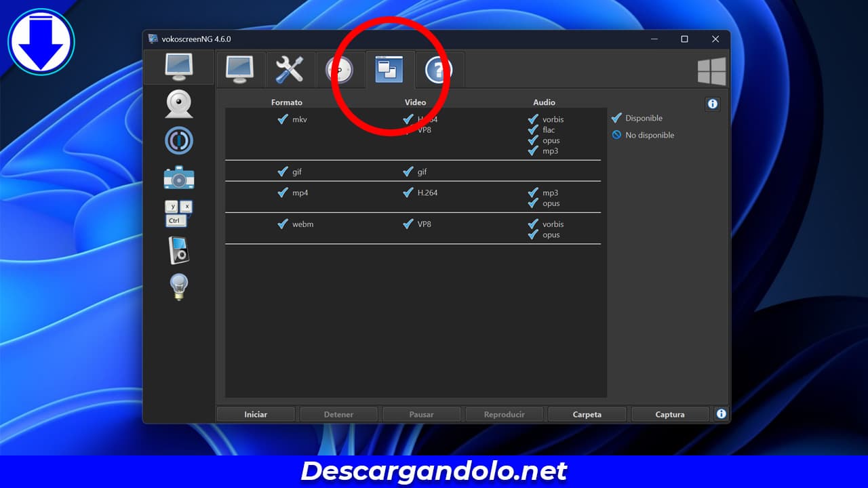Open the wrench and screwdriver settings tab
The height and width of the screenshot is (488, 868).
click(x=290, y=69)
